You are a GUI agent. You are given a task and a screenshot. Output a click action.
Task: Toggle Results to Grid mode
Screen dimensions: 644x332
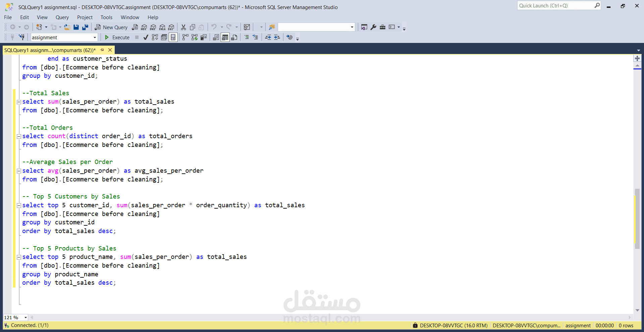coord(225,37)
